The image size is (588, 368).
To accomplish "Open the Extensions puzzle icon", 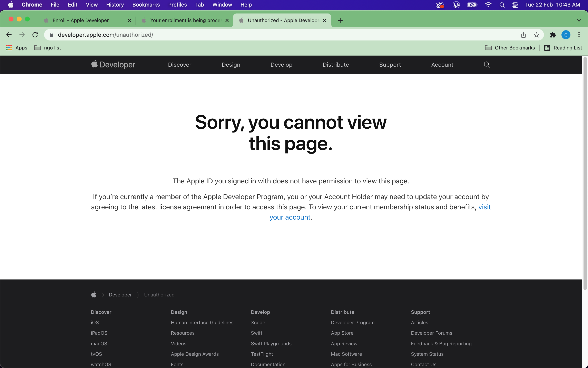I will (x=553, y=35).
